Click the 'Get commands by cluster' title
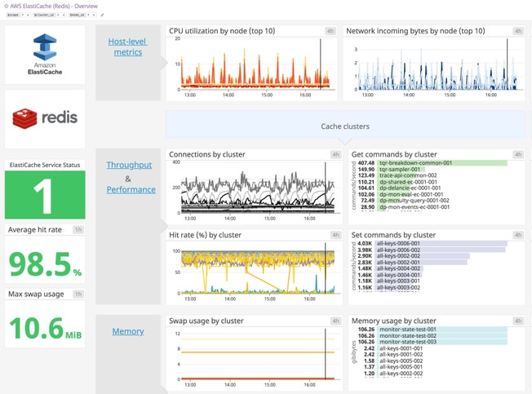The height and width of the screenshot is (394, 532). 394,154
